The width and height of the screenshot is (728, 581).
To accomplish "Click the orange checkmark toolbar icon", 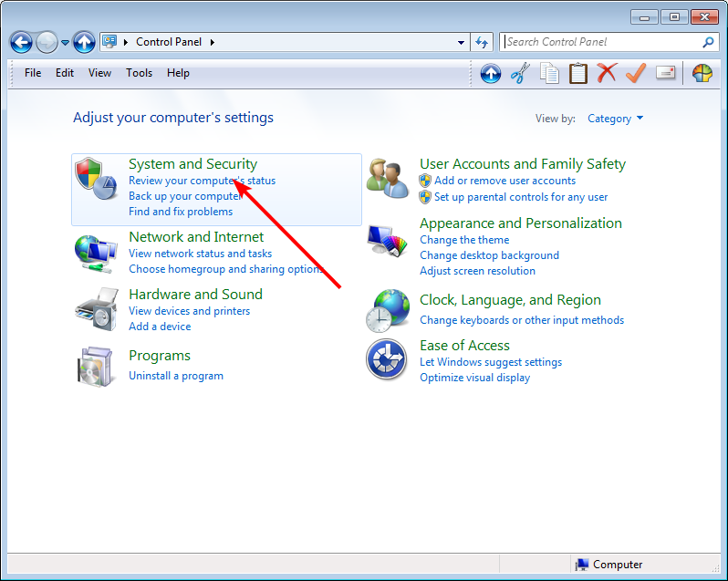I will click(x=636, y=73).
